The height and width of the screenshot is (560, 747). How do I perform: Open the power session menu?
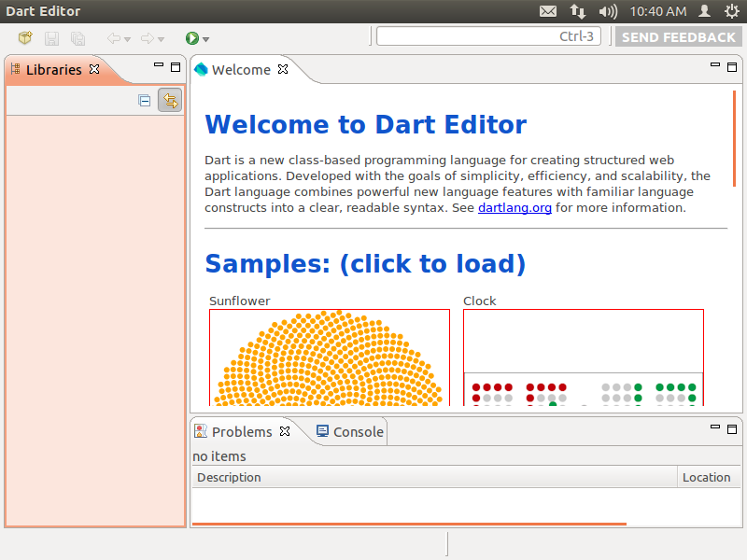click(731, 11)
